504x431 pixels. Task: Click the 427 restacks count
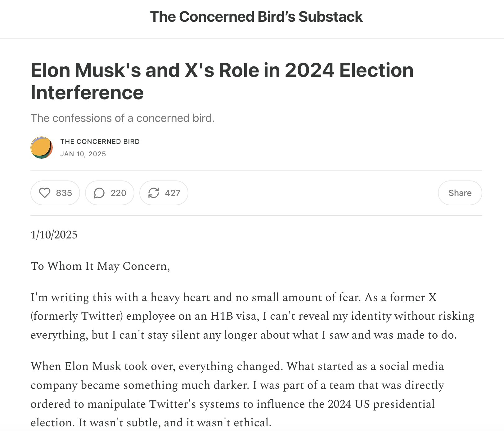(x=173, y=193)
